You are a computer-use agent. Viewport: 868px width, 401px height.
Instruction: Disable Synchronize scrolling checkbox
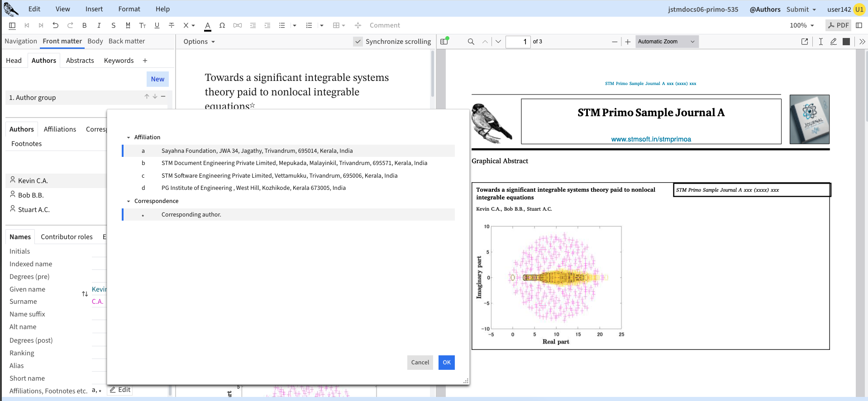pyautogui.click(x=358, y=42)
